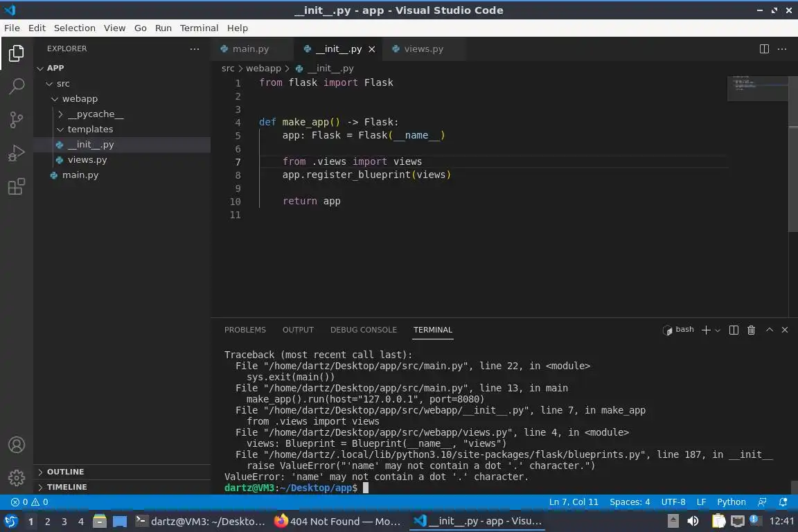The image size is (798, 532).
Task: Open the file manager taskbar launcher
Action: (x=100, y=522)
